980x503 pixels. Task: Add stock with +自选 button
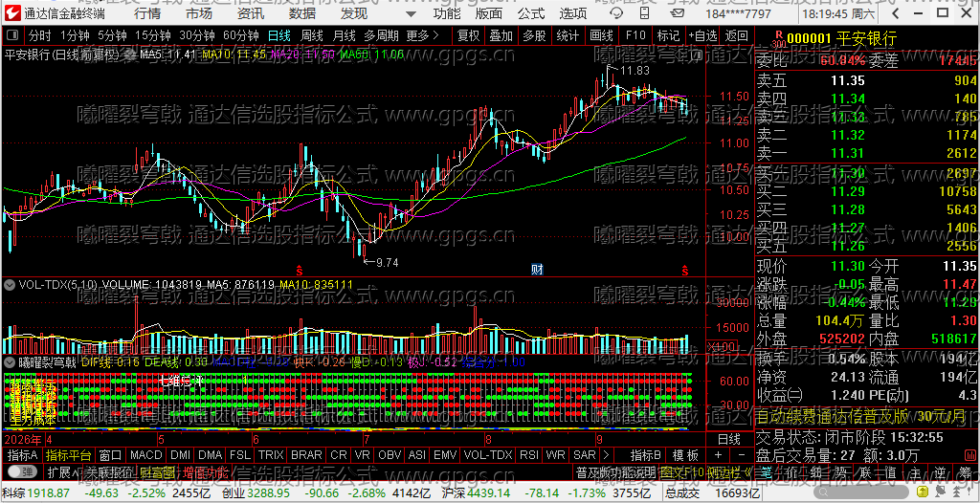pos(703,35)
